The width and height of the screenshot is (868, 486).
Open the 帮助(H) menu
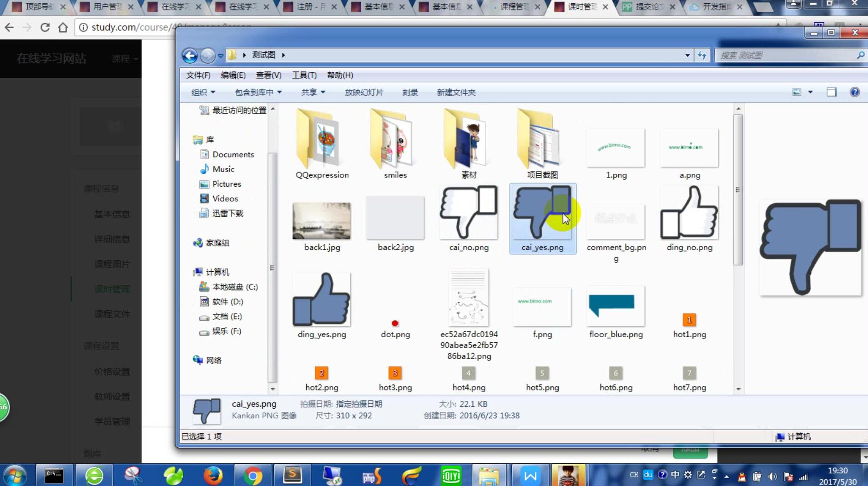340,75
